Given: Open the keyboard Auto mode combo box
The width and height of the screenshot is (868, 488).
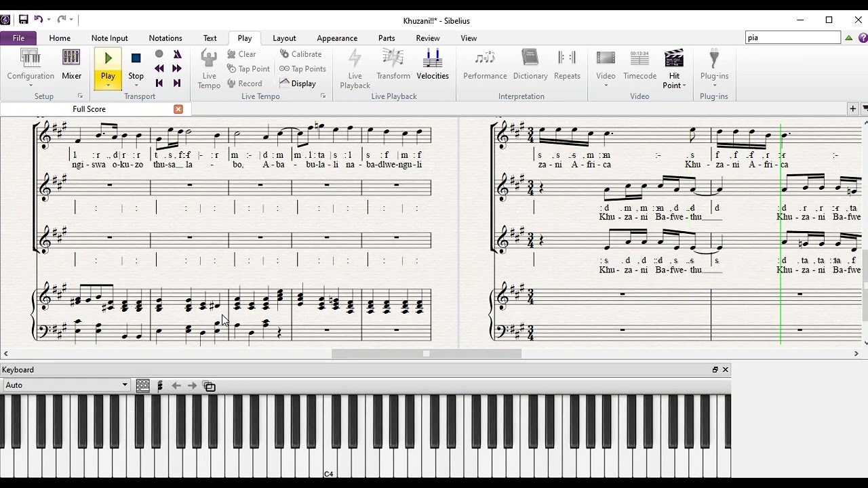Looking at the screenshot, I should point(66,385).
